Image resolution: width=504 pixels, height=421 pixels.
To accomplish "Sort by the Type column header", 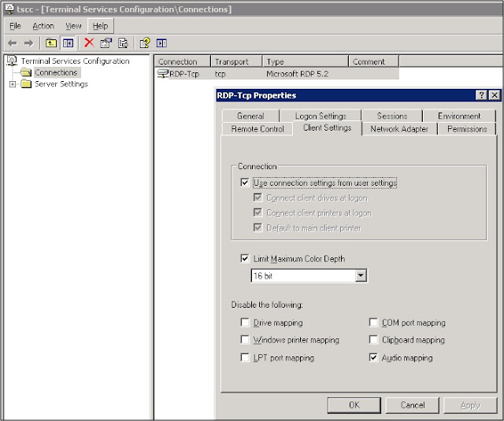I will point(306,61).
